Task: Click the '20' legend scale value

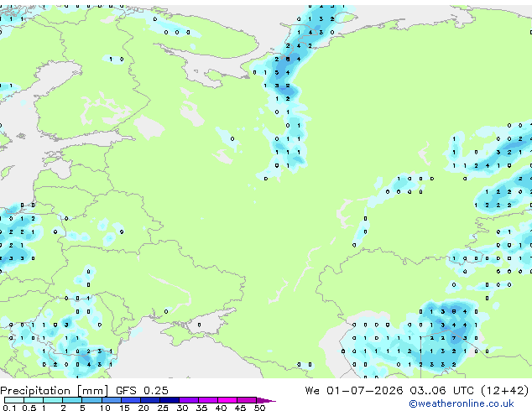Action: (143, 408)
